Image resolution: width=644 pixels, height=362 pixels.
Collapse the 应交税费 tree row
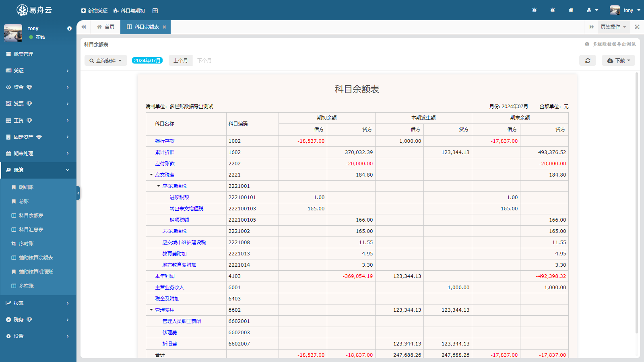point(151,175)
